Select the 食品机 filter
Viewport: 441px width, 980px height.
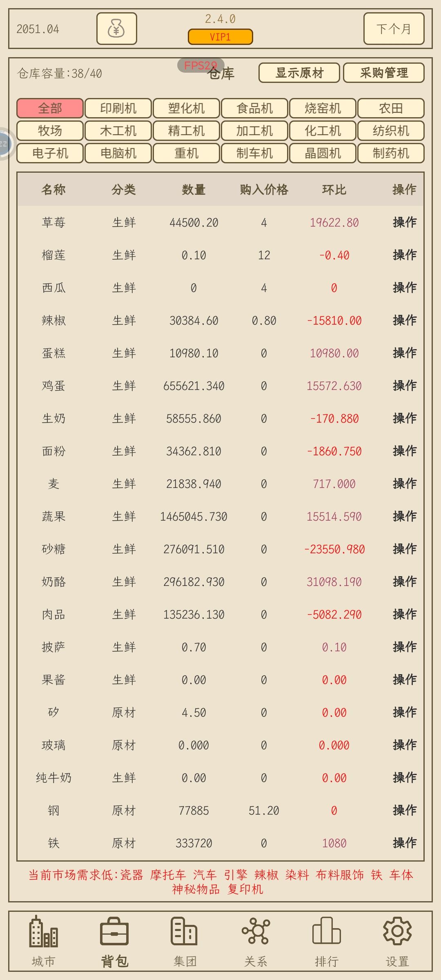254,108
